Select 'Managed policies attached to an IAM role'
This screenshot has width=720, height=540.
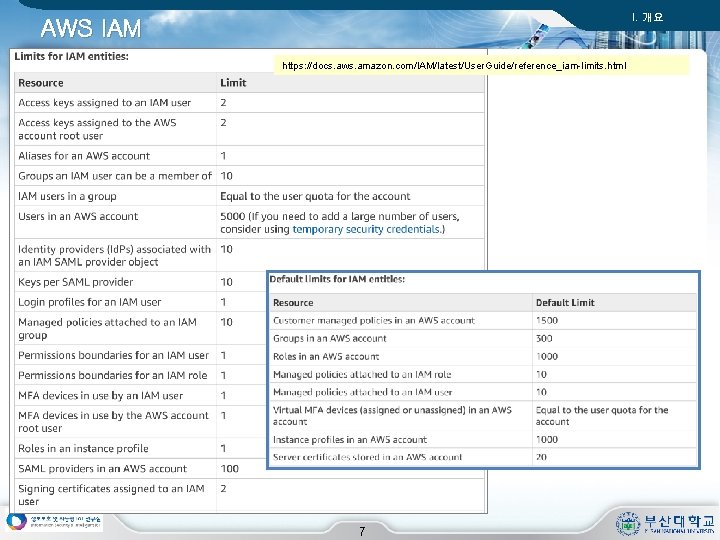pyautogui.click(x=362, y=374)
